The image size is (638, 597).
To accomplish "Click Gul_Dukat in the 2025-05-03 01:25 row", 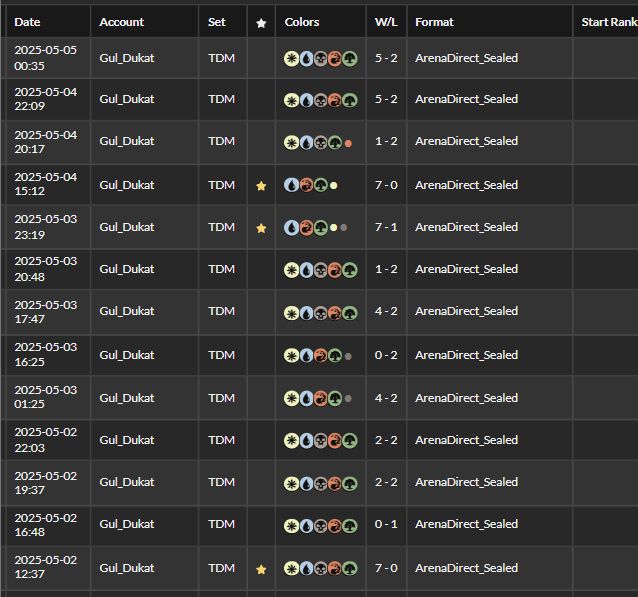I will coord(127,398).
